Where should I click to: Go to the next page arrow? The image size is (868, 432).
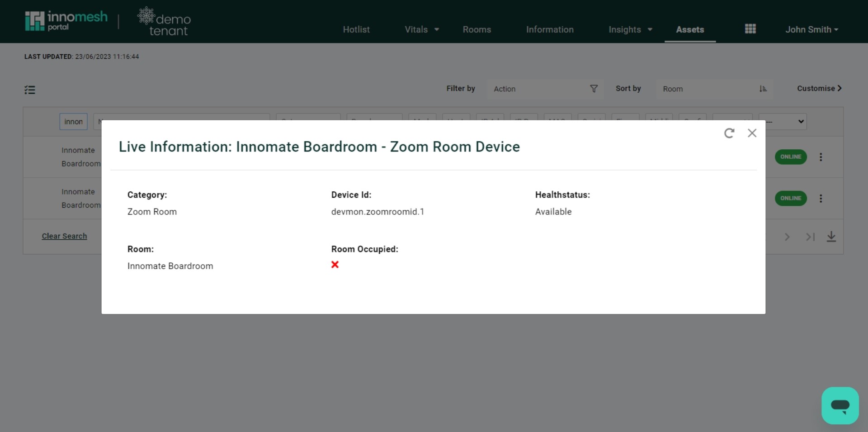(787, 237)
